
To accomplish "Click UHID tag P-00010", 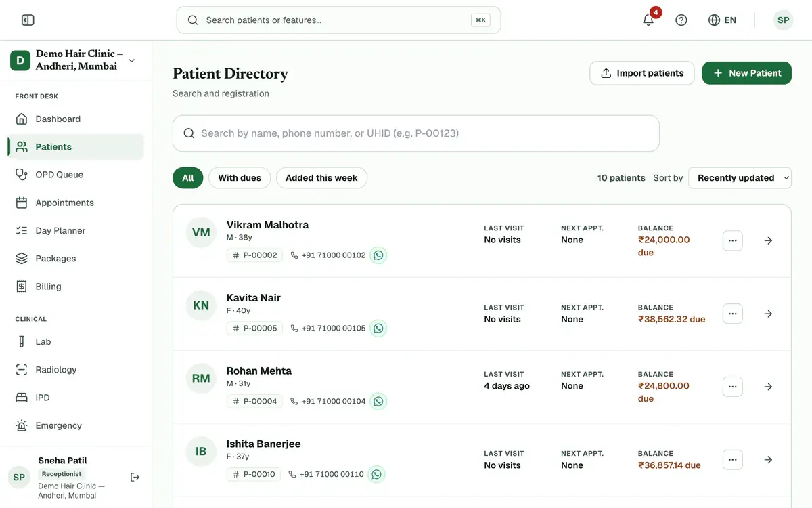I will [x=254, y=474].
